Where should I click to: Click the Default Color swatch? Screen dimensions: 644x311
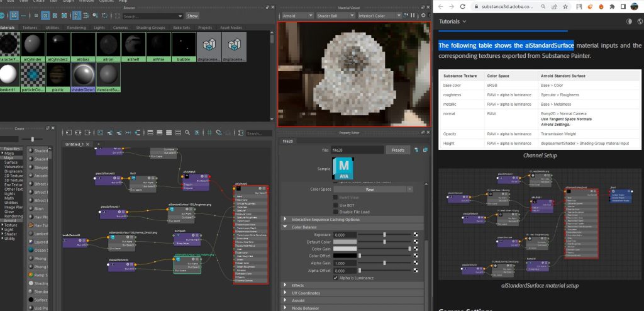click(345, 242)
